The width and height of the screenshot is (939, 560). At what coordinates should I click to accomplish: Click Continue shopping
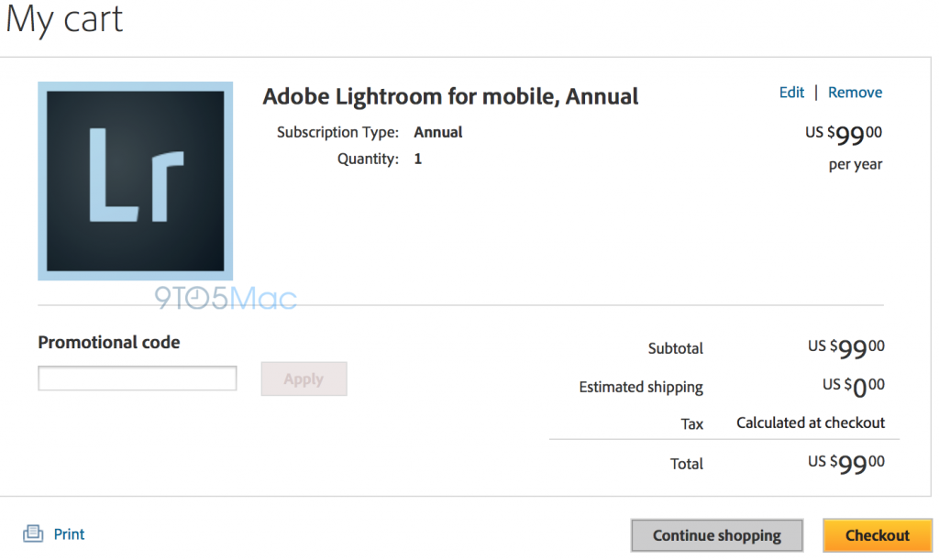(716, 535)
